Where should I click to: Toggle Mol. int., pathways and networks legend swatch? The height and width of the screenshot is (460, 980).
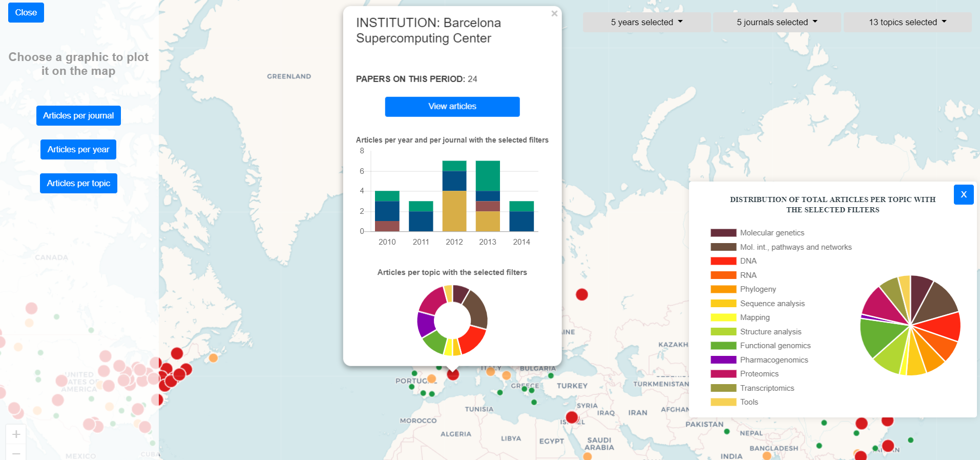click(723, 247)
